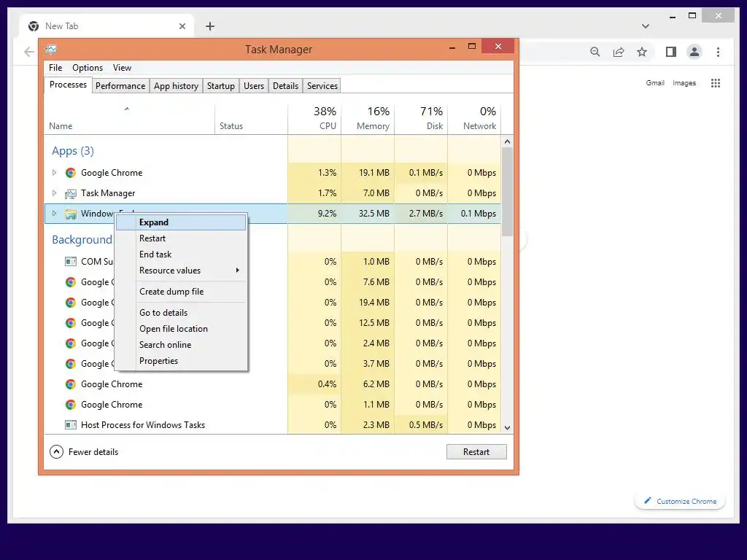Click Chrome icon in the 3.7 MB row
This screenshot has width=747, height=560.
click(x=71, y=364)
